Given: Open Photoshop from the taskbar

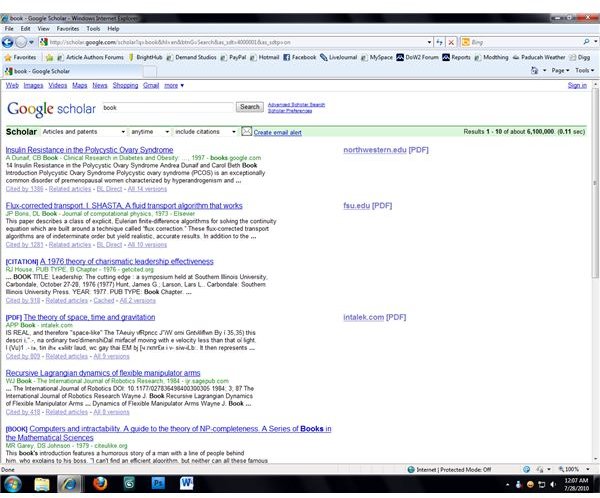Looking at the screenshot, I should pos(158,484).
